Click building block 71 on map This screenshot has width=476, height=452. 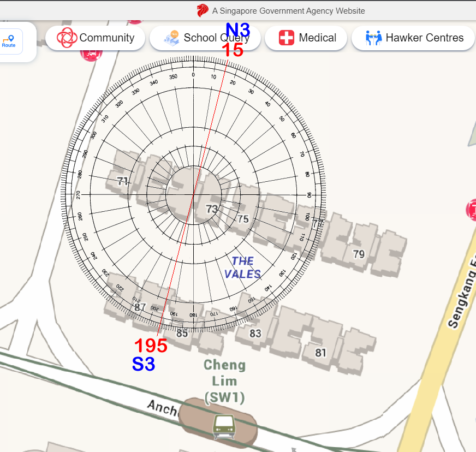[x=123, y=181]
